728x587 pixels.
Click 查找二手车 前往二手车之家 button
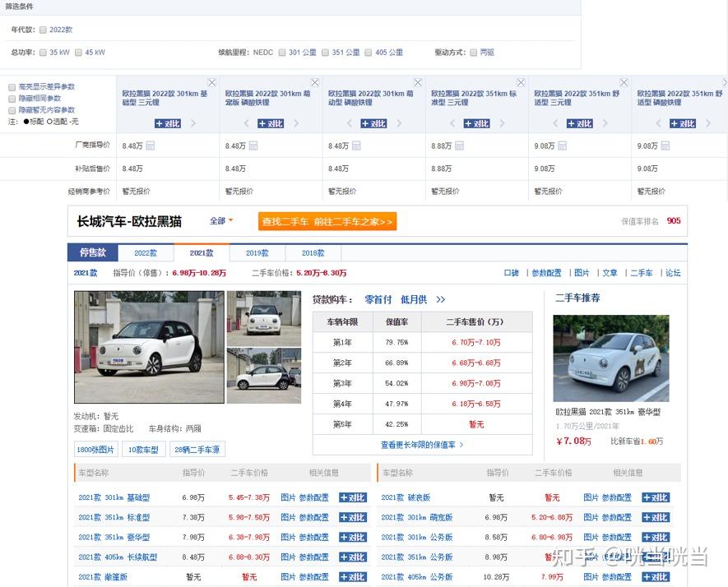pyautogui.click(x=327, y=222)
